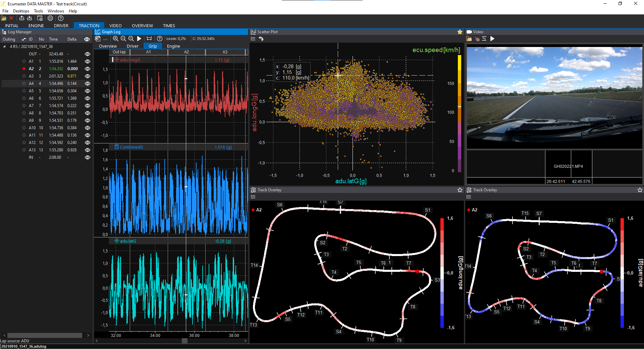Open left Track Overlay panel menu
The image size is (644, 349).
253,197
